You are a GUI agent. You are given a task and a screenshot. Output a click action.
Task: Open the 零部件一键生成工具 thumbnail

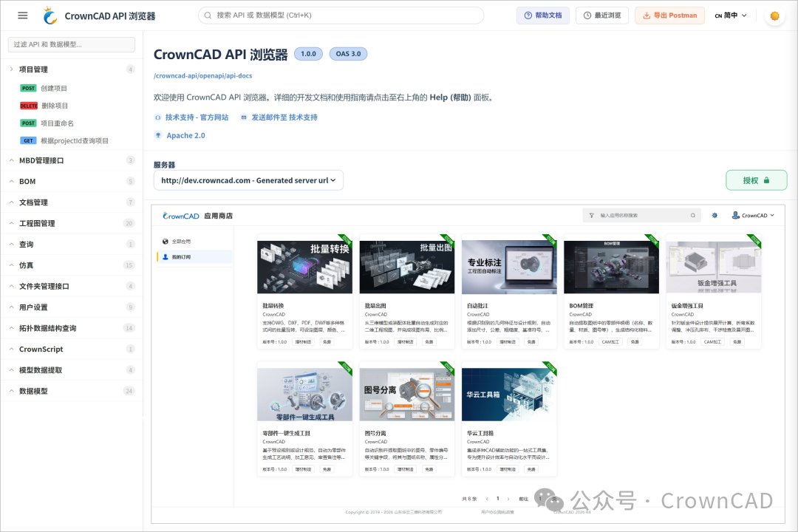[x=304, y=395]
